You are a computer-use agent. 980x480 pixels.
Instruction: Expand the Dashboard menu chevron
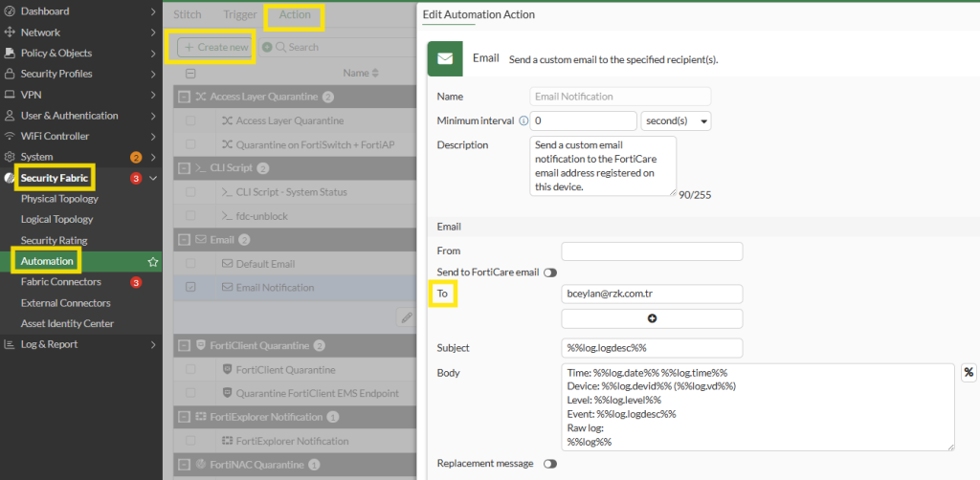point(153,11)
